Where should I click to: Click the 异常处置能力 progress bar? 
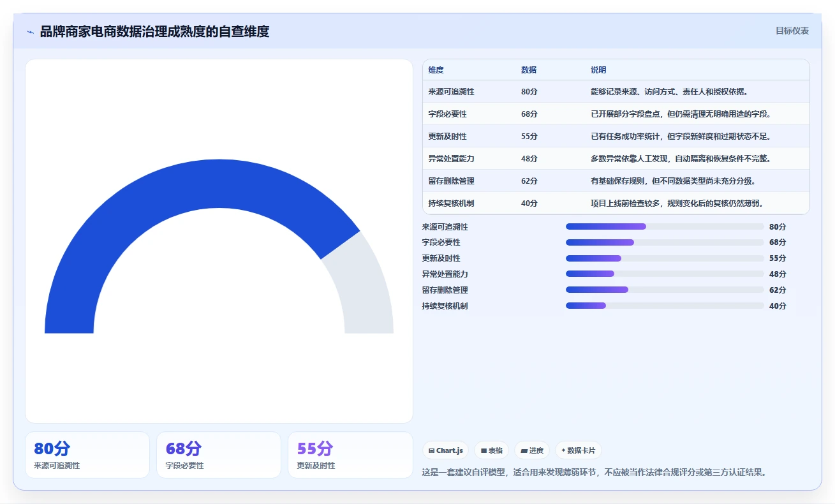(665, 274)
